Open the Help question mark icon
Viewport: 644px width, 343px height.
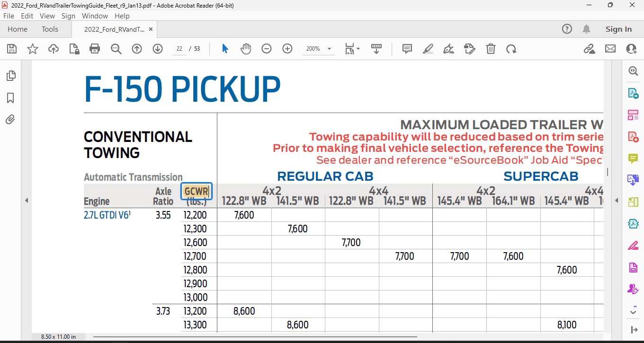[x=567, y=29]
